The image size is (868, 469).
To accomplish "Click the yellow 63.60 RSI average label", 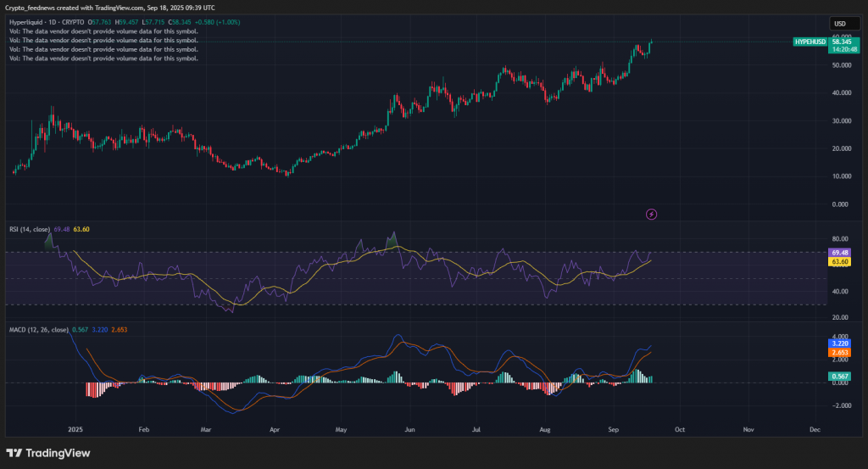I will [840, 262].
